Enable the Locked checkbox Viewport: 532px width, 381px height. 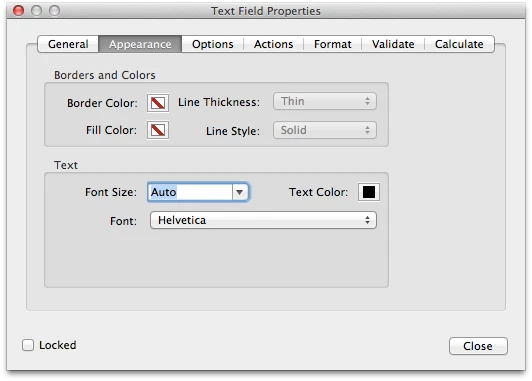pos(28,345)
